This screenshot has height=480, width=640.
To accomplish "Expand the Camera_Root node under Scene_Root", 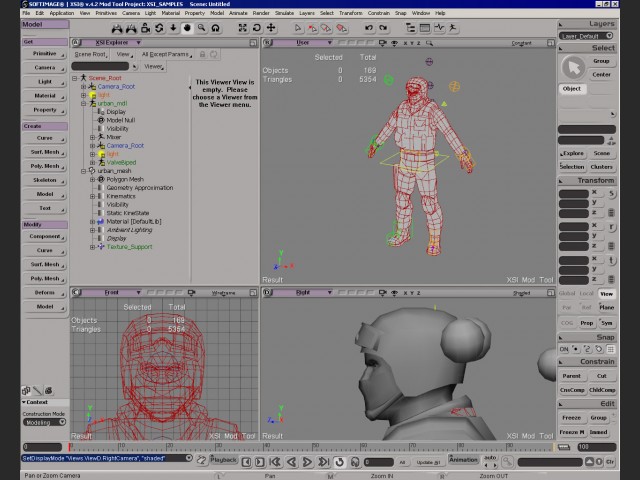I will (x=84, y=87).
